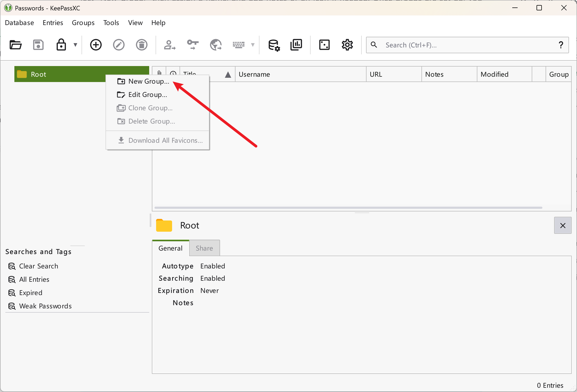This screenshot has height=392, width=577.
Task: Switch to the Share tab
Action: pyautogui.click(x=204, y=248)
